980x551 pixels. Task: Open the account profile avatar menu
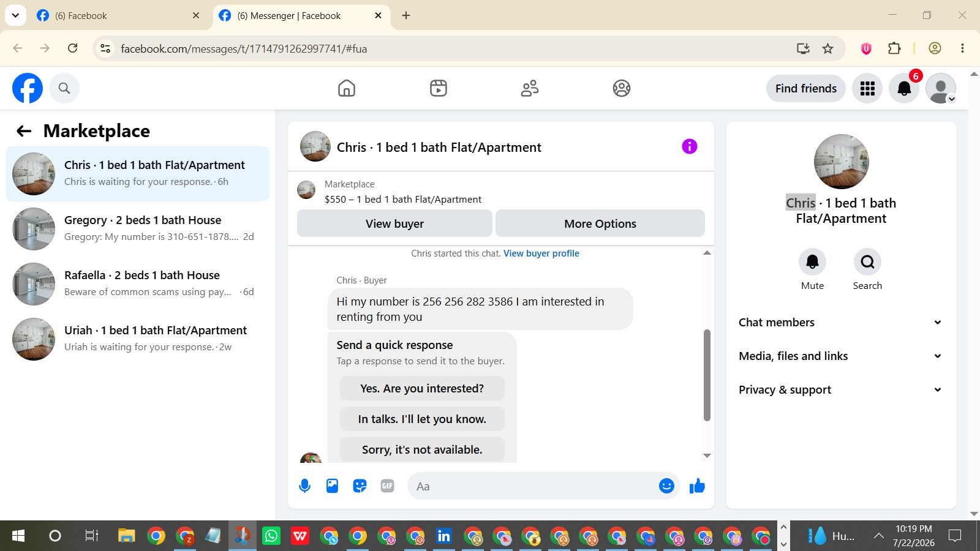coord(941,88)
